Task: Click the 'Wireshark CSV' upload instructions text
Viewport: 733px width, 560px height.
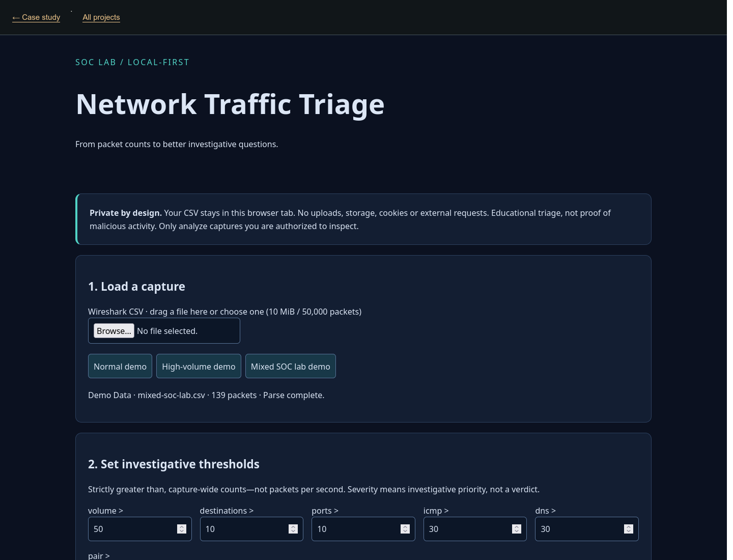Action: (224, 312)
